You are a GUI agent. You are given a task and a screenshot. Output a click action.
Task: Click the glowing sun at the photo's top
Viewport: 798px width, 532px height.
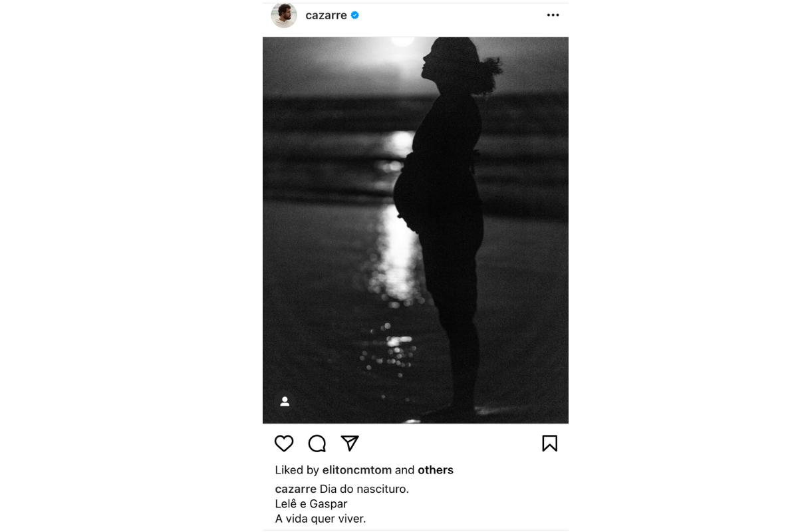coord(403,41)
